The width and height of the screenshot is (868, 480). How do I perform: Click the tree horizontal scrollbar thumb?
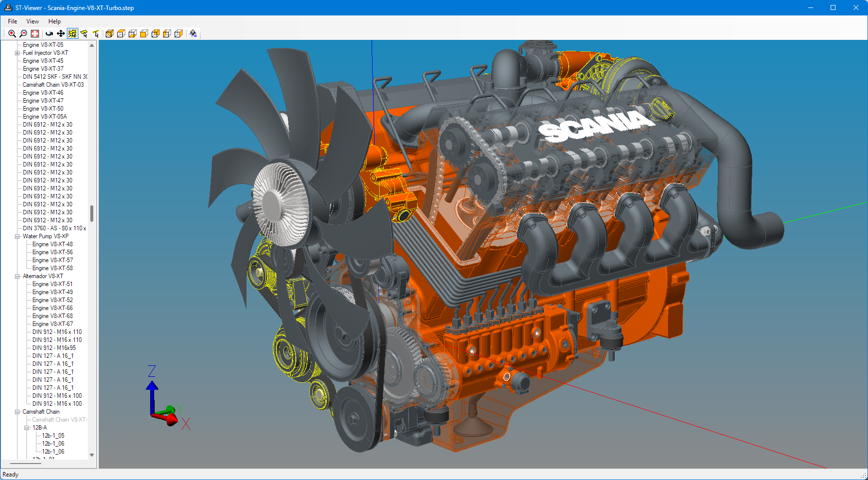pyautogui.click(x=25, y=464)
